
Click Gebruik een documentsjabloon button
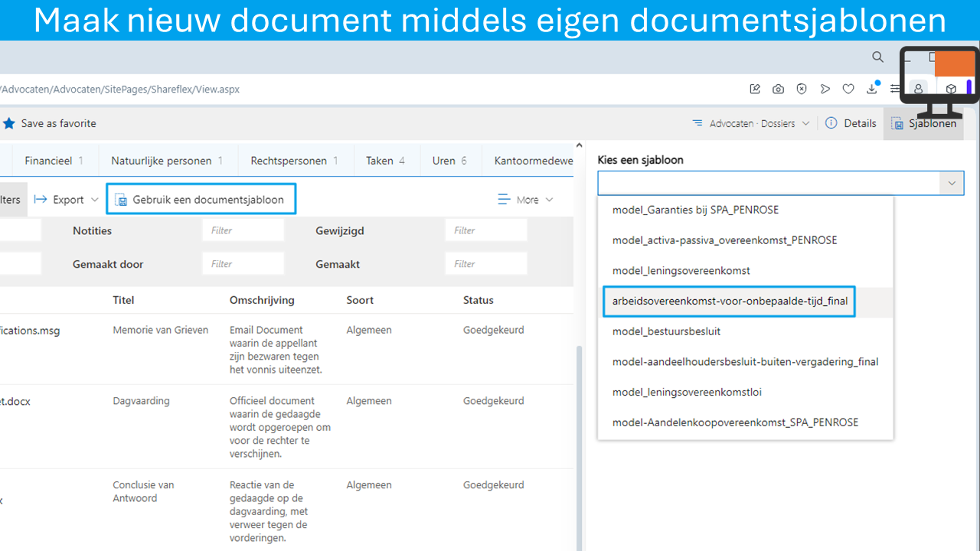pyautogui.click(x=201, y=199)
